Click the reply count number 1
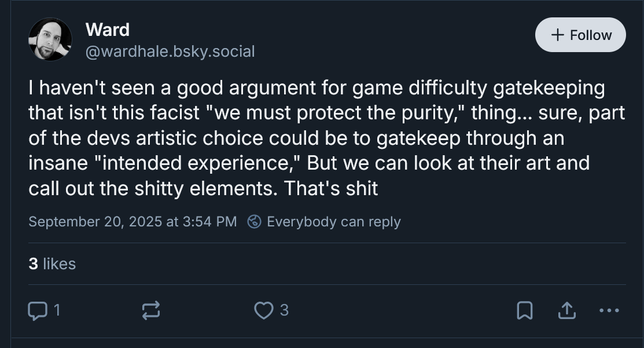The image size is (644, 348). pos(56,311)
